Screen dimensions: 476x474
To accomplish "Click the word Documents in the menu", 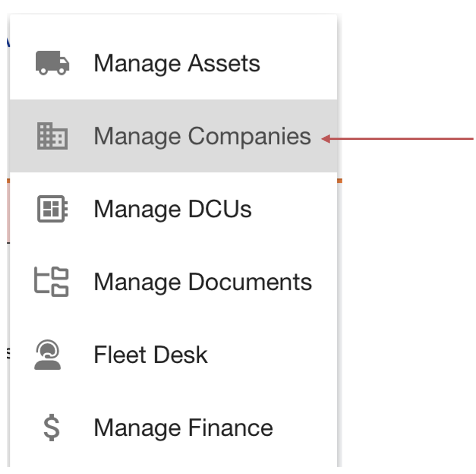I will coord(250,282).
